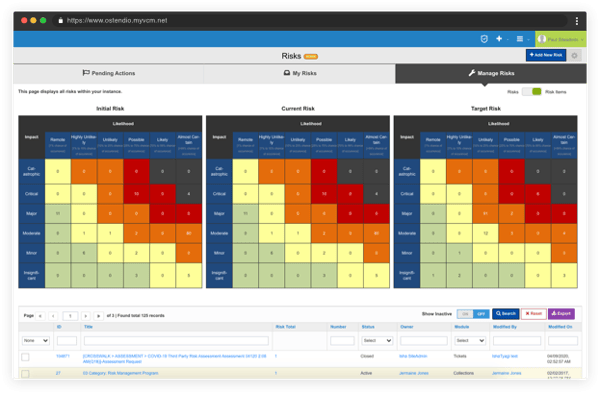Sort table by Number column header
This screenshot has width=600, height=394.
tap(338, 327)
